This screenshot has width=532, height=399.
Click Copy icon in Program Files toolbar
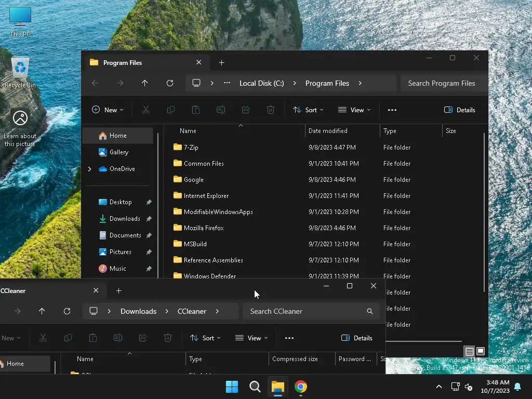point(170,110)
